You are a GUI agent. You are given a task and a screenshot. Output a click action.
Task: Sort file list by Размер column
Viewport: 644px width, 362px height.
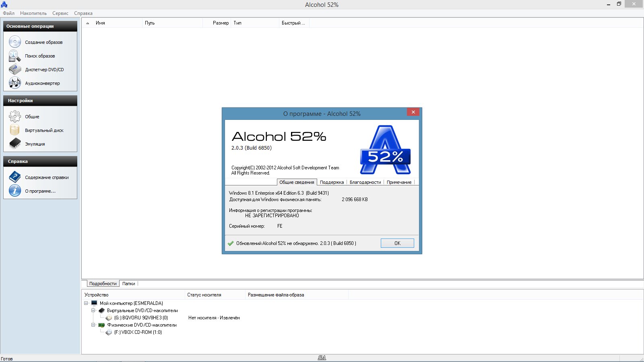pos(217,23)
